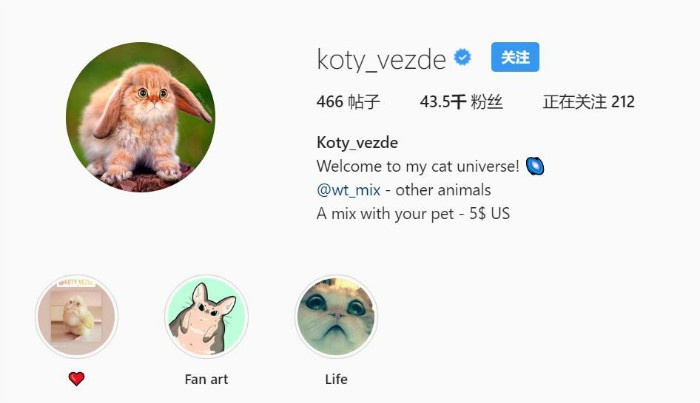This screenshot has height=403, width=700.
Task: Open the 466 帖子 posts count
Action: click(348, 102)
